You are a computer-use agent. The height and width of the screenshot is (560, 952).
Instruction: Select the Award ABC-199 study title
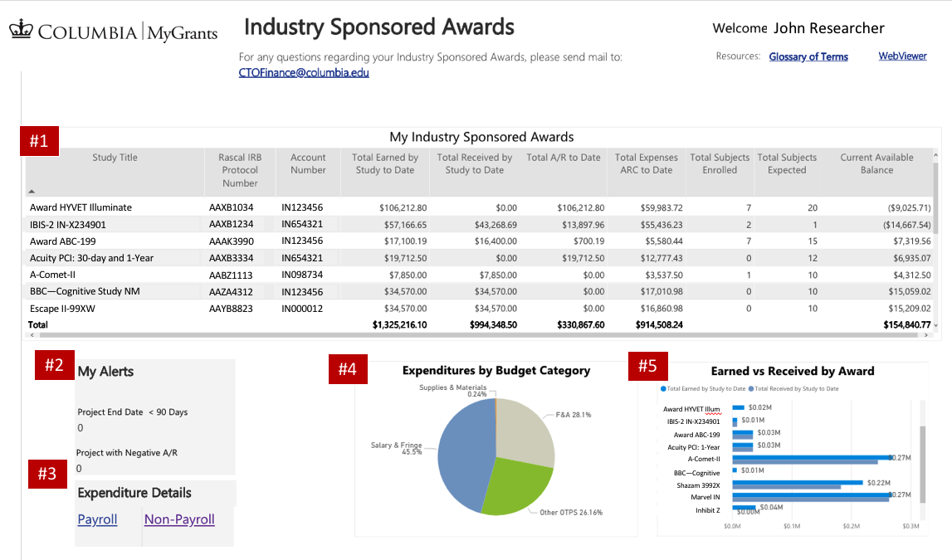coord(62,241)
